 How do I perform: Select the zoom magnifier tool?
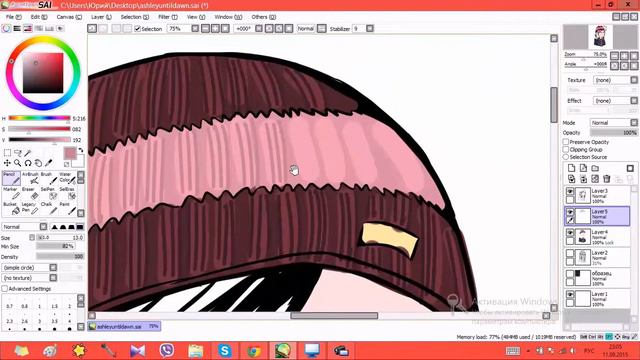pyautogui.click(x=18, y=163)
